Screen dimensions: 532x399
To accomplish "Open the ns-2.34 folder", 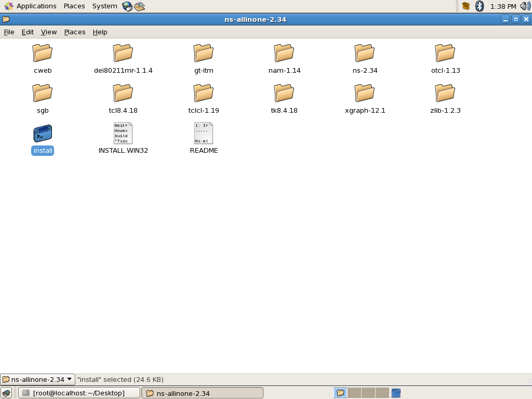I will [x=364, y=52].
